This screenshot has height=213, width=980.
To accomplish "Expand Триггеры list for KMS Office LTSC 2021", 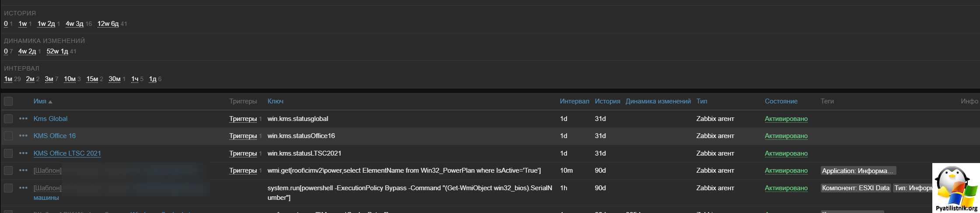I will click(243, 153).
